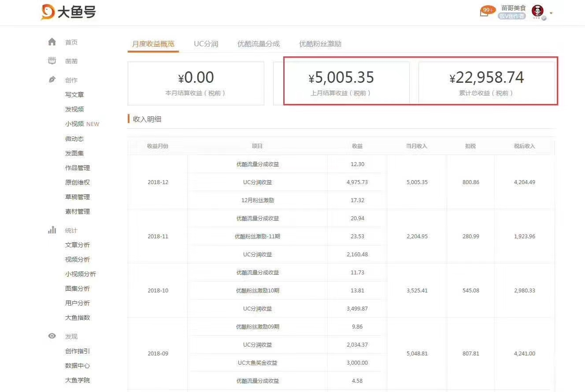
Task: Click the 大鱼号 fish logo
Action: 48,12
